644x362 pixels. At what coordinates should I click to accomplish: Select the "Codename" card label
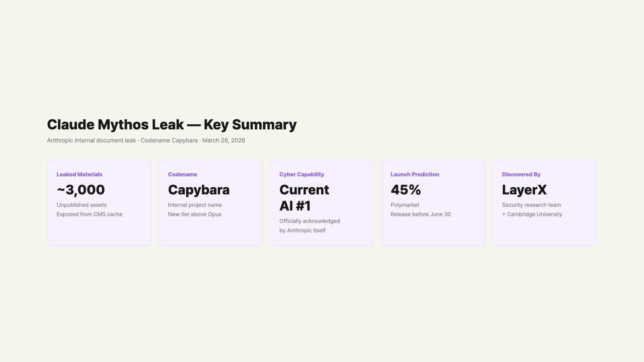click(182, 174)
